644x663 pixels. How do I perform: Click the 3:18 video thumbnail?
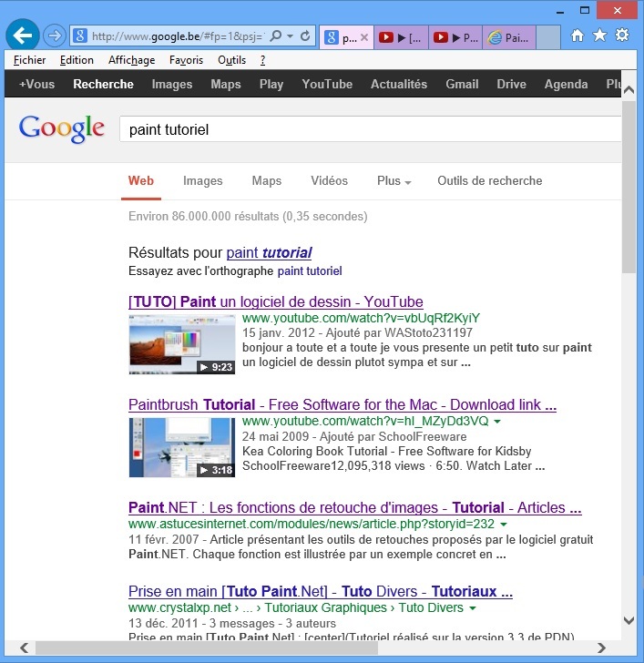(x=182, y=447)
